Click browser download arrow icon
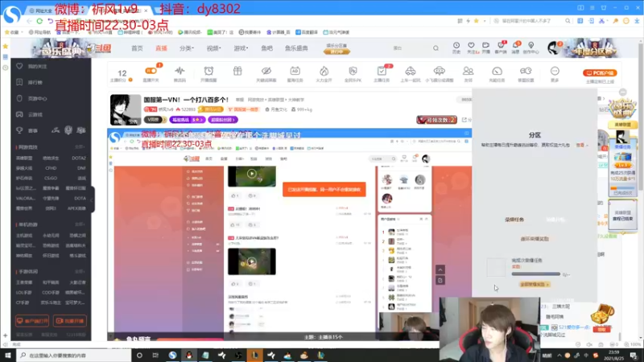The height and width of the screenshot is (362, 644). (637, 21)
